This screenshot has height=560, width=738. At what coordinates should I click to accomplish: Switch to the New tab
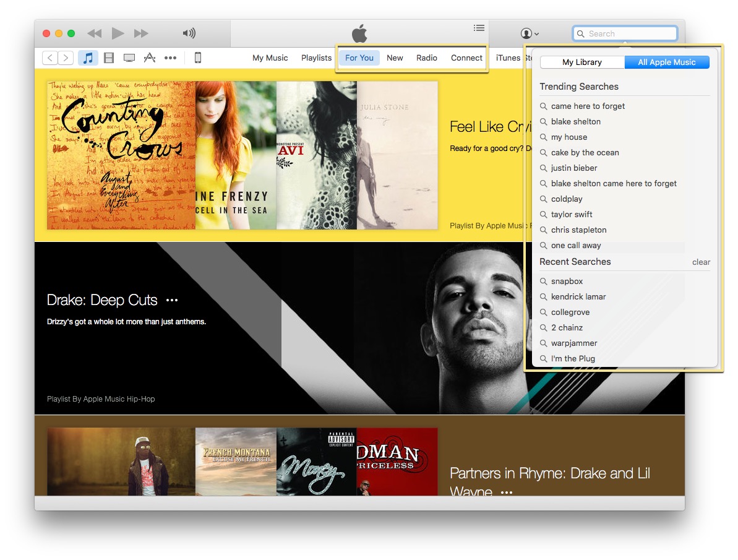pyautogui.click(x=395, y=58)
